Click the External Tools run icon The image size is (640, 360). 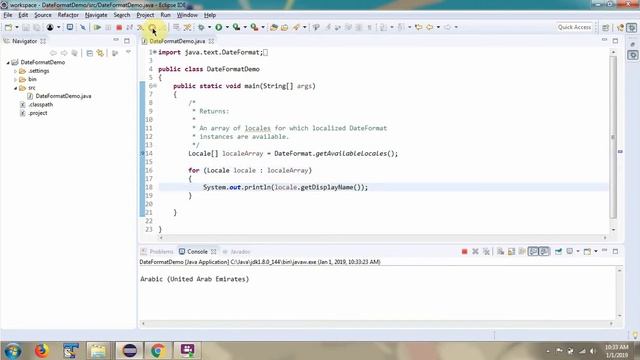coord(254,27)
